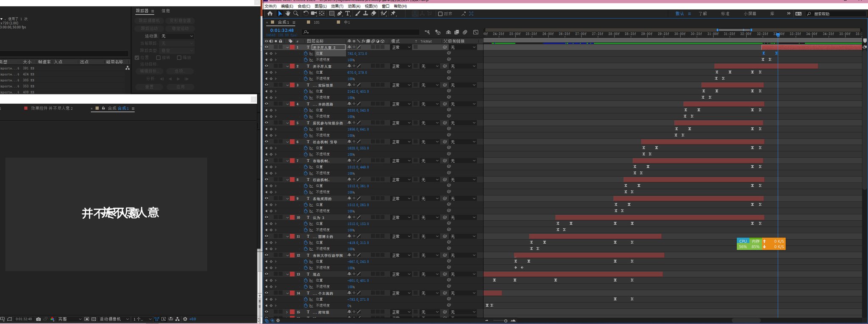Click the red label swatch of layer 7 市场机制
Viewport: 868px width, 324px height.
pyautogui.click(x=292, y=161)
